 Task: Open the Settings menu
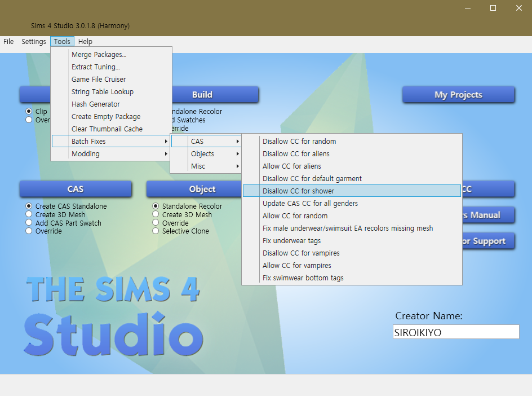(34, 41)
